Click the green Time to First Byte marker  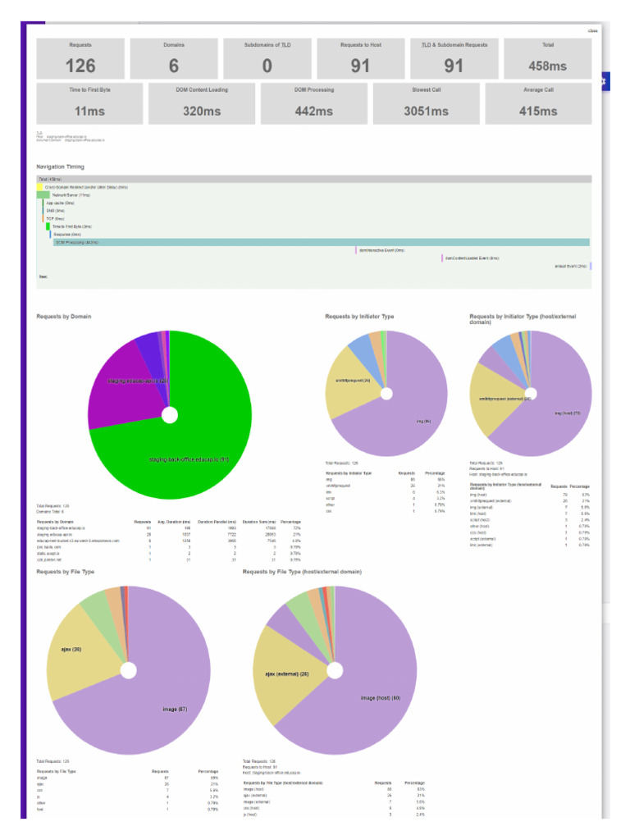48,226
